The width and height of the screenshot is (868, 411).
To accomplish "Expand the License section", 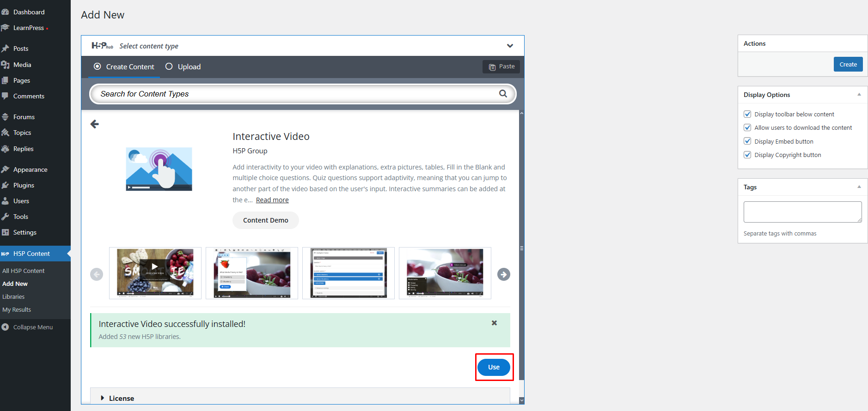I will tap(300, 398).
